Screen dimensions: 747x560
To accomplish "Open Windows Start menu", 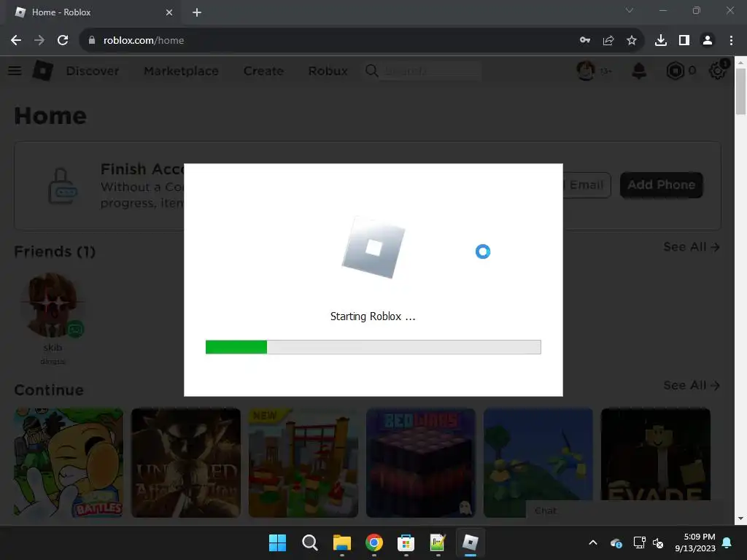I will [x=277, y=542].
